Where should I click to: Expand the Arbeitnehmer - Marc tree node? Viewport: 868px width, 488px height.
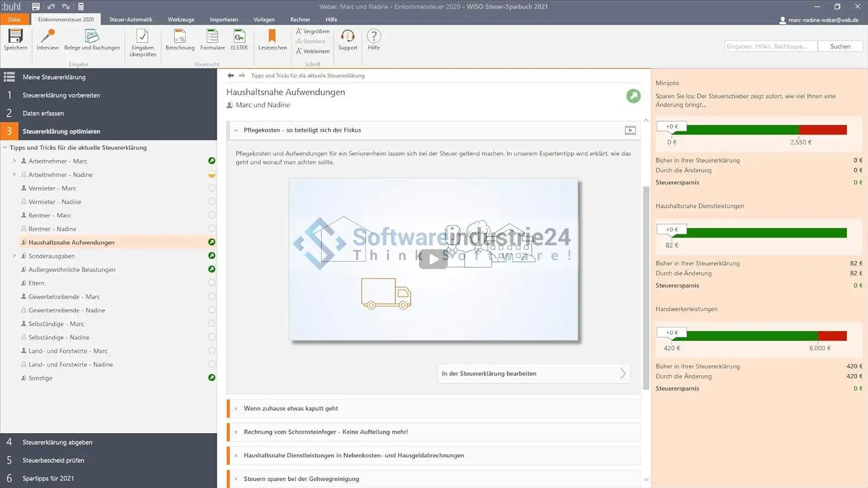[x=14, y=161]
